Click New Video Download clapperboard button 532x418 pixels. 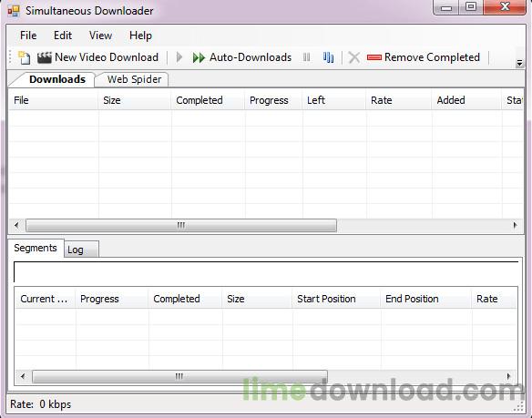tap(97, 57)
